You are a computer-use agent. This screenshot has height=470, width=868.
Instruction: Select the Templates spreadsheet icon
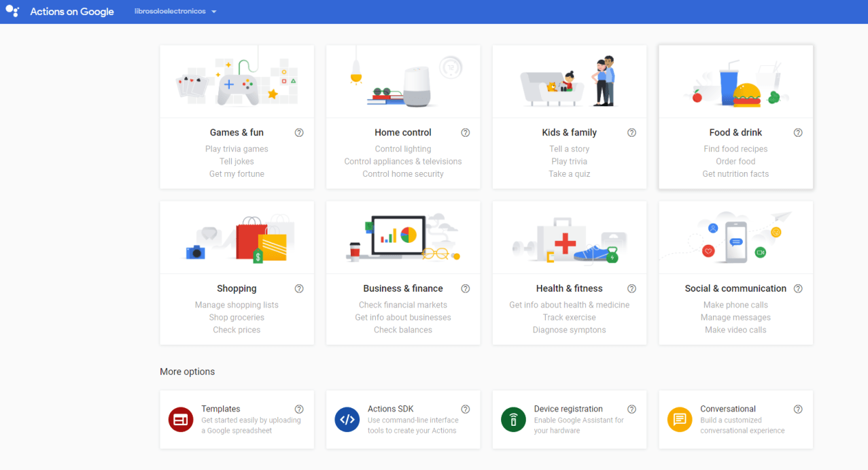180,420
